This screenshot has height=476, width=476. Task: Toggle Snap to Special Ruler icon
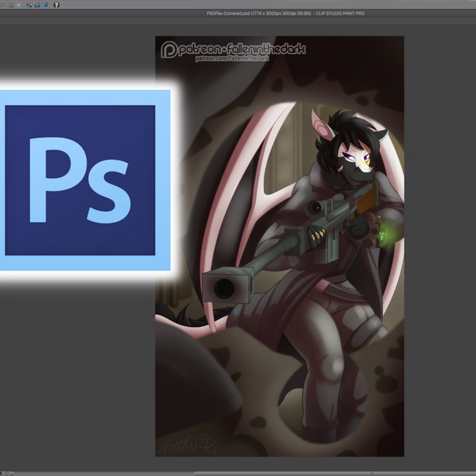point(38,5)
